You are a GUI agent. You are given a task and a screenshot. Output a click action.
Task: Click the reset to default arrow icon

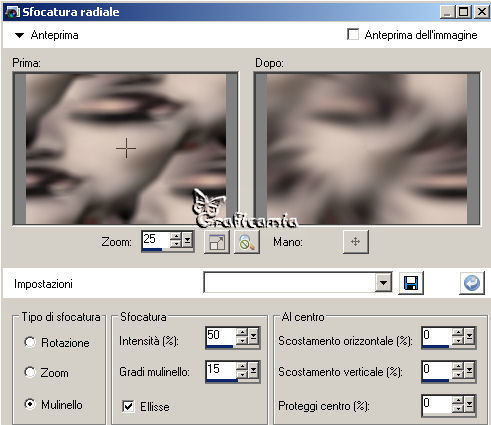coord(472,283)
